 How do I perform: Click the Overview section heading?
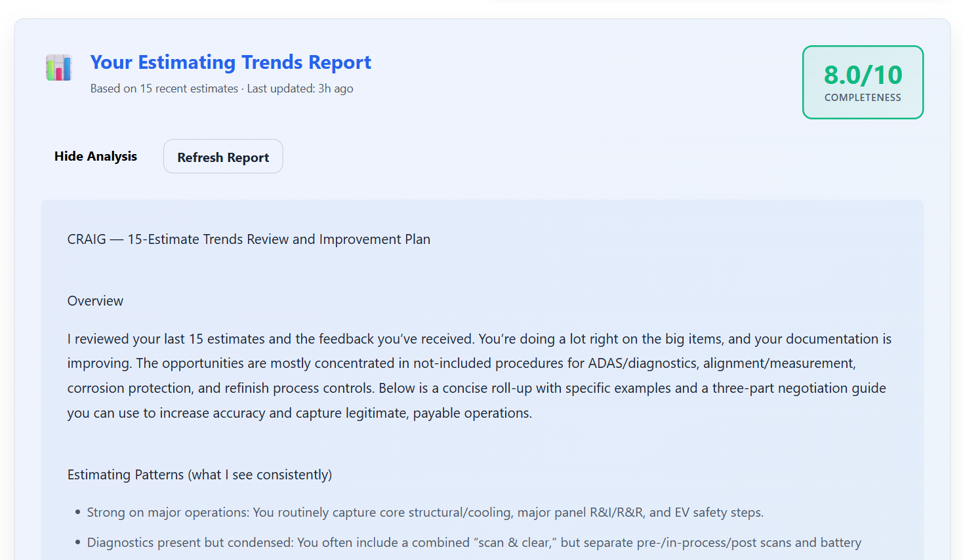click(95, 300)
